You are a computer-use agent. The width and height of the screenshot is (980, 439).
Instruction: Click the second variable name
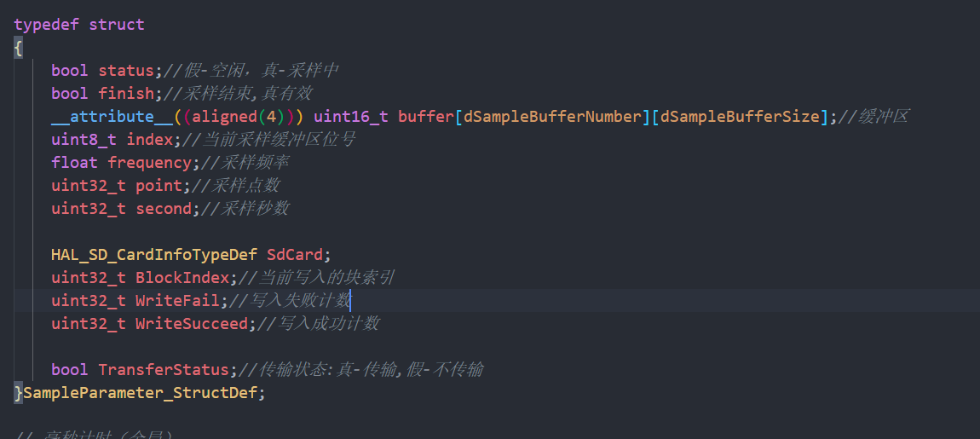click(163, 209)
